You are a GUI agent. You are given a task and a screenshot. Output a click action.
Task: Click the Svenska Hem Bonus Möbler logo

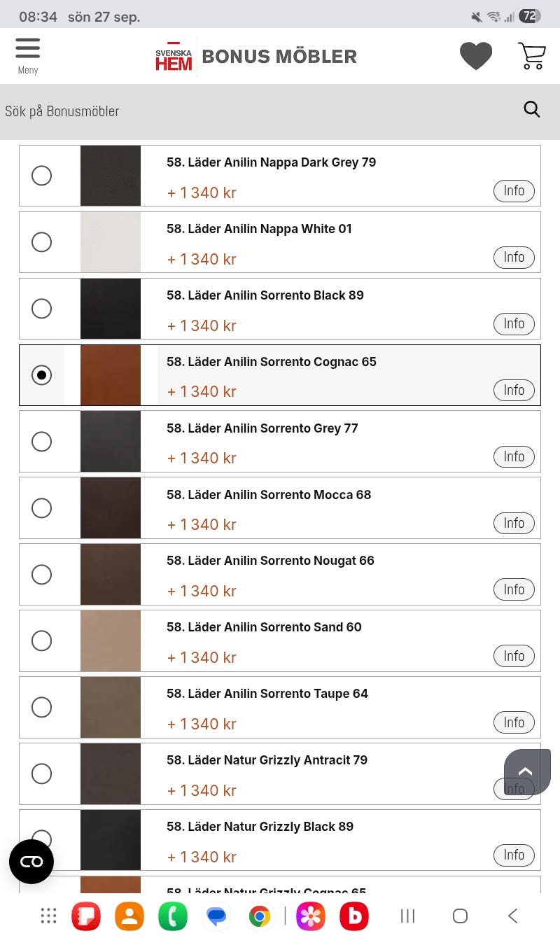[256, 56]
